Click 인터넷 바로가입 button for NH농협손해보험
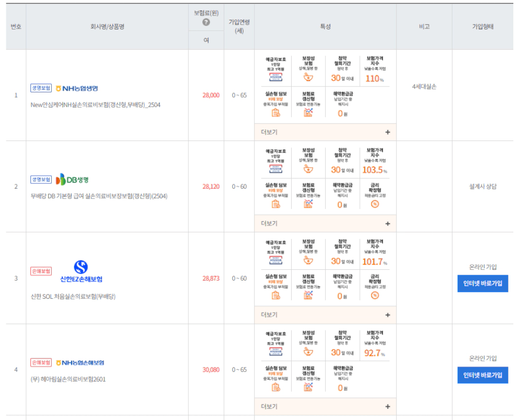The width and height of the screenshot is (524, 420). (x=482, y=375)
